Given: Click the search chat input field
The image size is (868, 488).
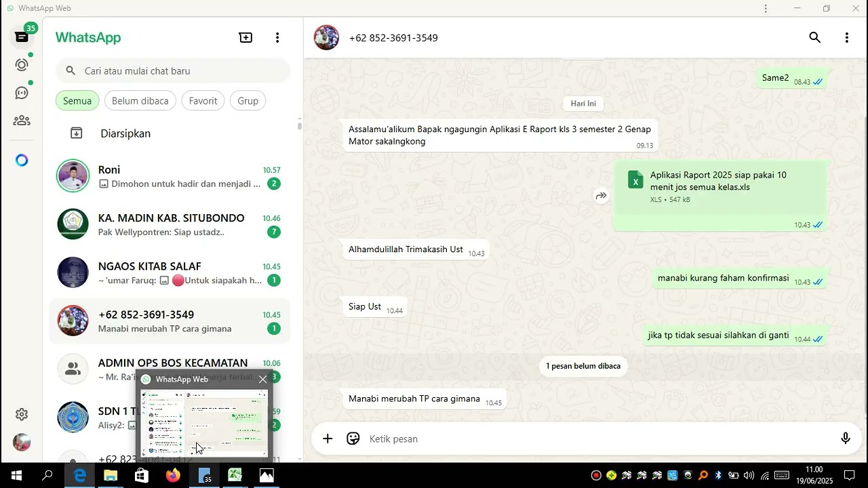Looking at the screenshot, I should pyautogui.click(x=173, y=70).
